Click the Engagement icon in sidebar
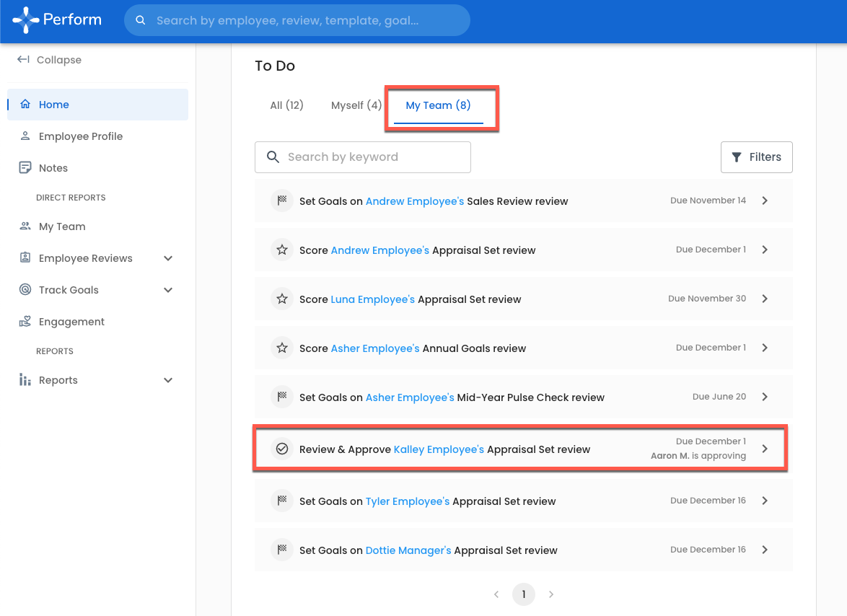The width and height of the screenshot is (847, 616). 25,322
